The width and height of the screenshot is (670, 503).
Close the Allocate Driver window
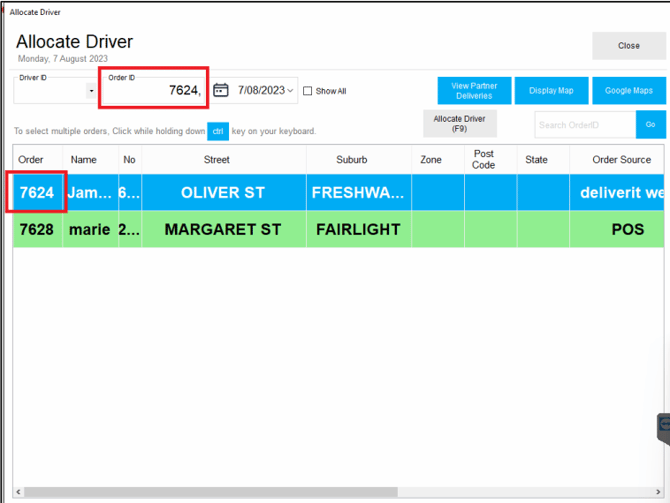[x=628, y=45]
